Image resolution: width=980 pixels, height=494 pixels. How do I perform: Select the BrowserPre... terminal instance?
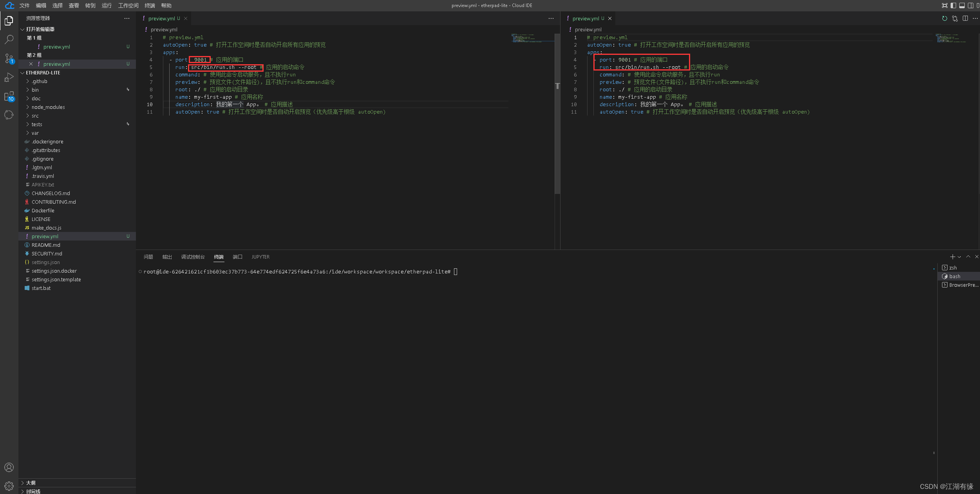tap(959, 285)
